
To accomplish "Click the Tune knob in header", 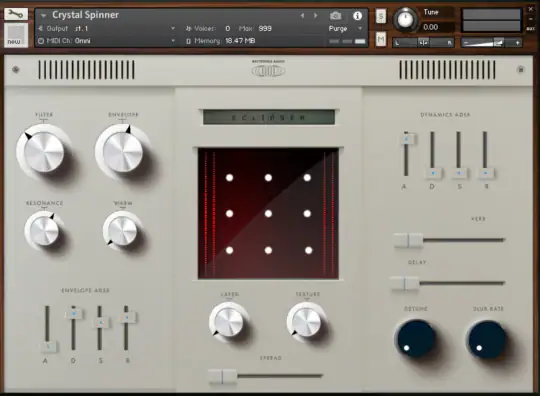I will tap(405, 19).
